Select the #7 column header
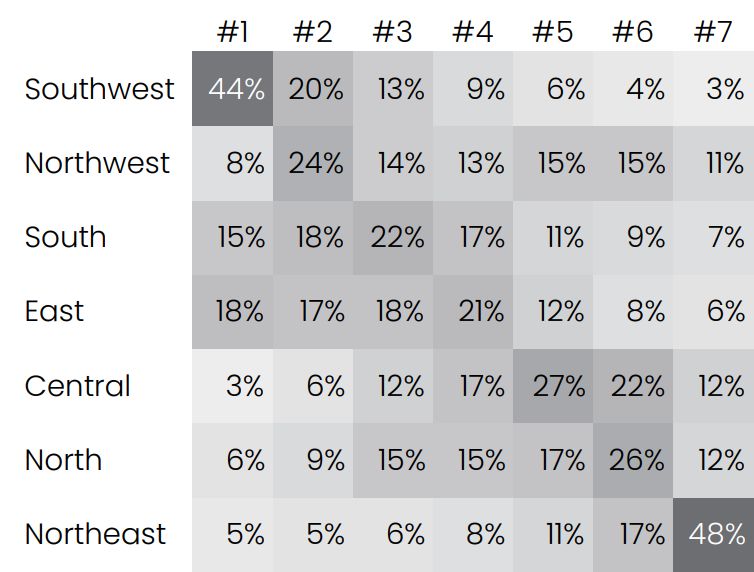Image resolution: width=754 pixels, height=572 pixels. (713, 32)
